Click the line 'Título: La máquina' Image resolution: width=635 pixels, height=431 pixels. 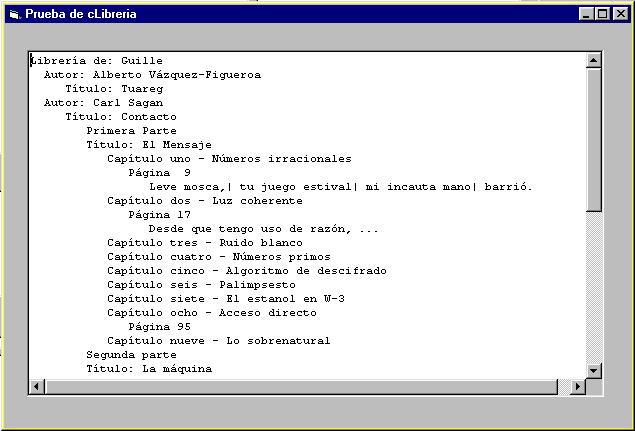click(x=149, y=369)
